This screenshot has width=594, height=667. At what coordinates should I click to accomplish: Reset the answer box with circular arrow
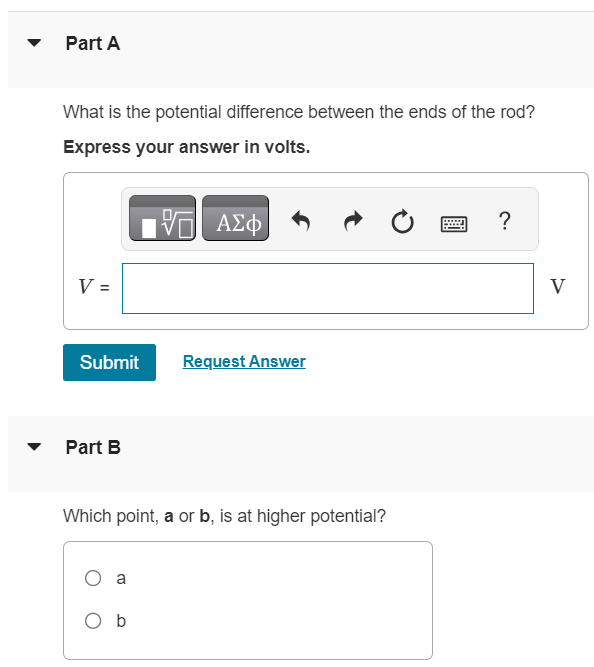[x=403, y=222]
